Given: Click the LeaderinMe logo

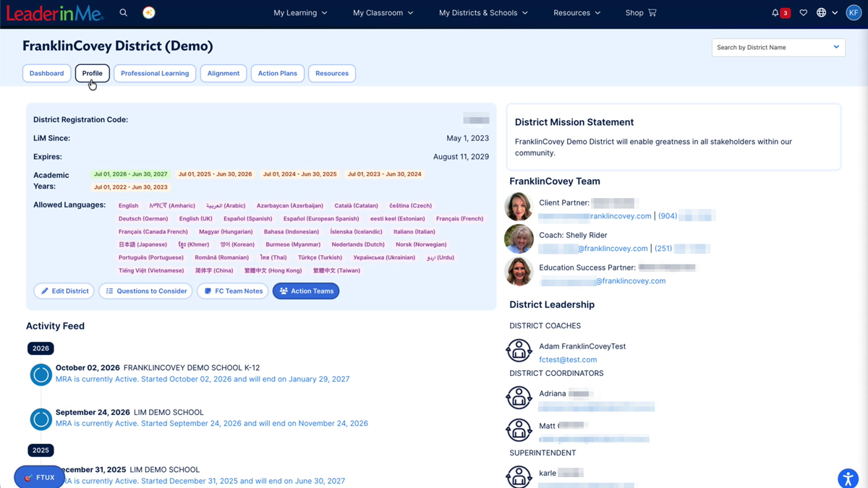Looking at the screenshot, I should click(55, 13).
